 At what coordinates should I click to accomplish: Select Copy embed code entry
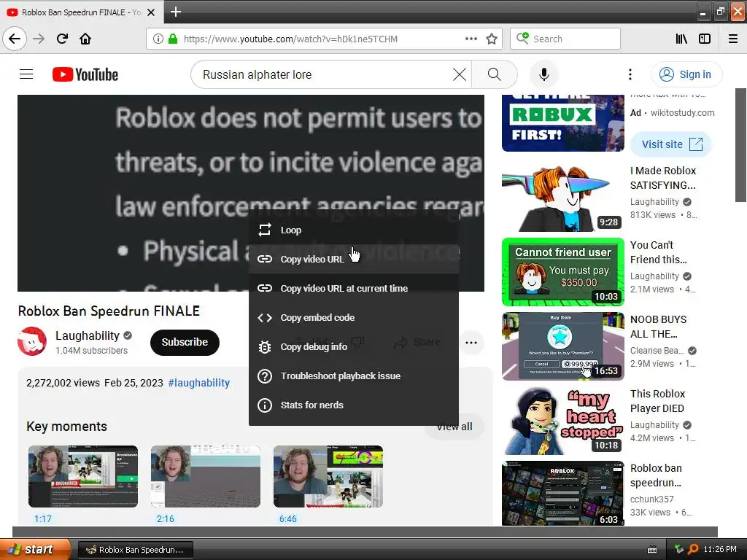pyautogui.click(x=354, y=317)
